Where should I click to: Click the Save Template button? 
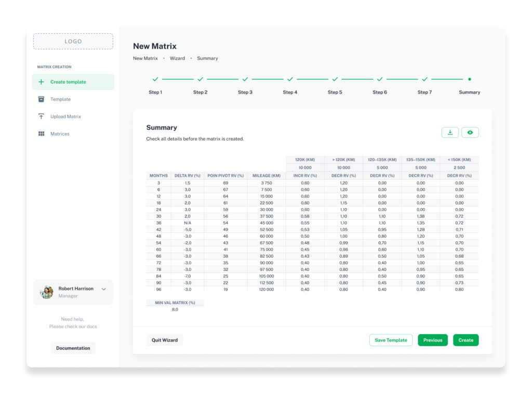[391, 340]
